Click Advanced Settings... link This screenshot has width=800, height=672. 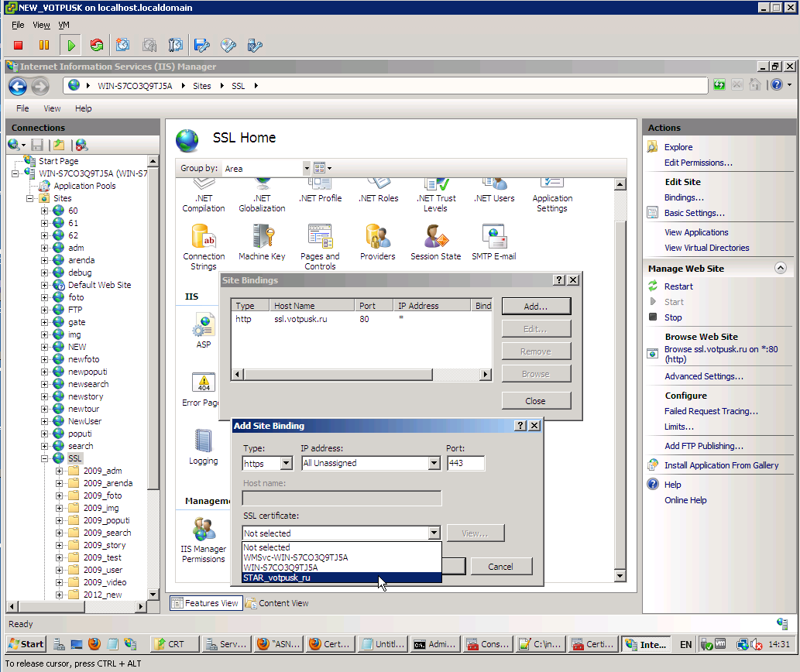703,376
